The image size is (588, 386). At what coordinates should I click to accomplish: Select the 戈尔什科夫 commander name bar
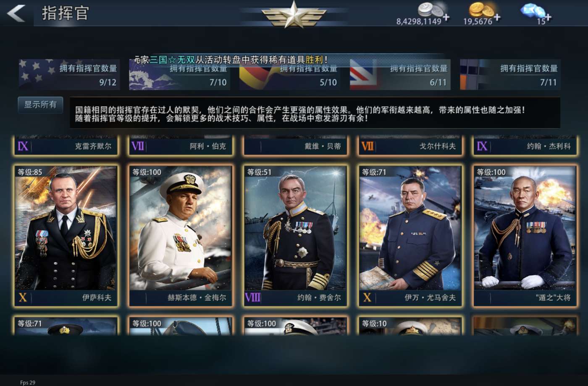pyautogui.click(x=410, y=146)
